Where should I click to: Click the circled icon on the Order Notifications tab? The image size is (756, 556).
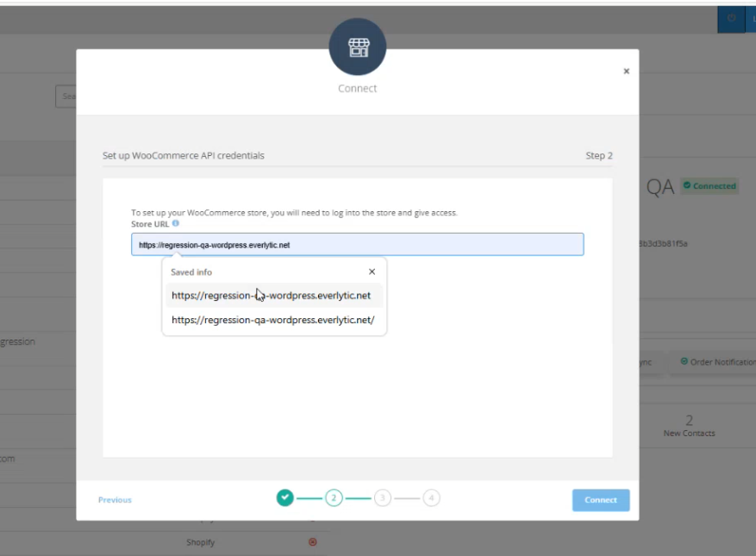click(684, 360)
